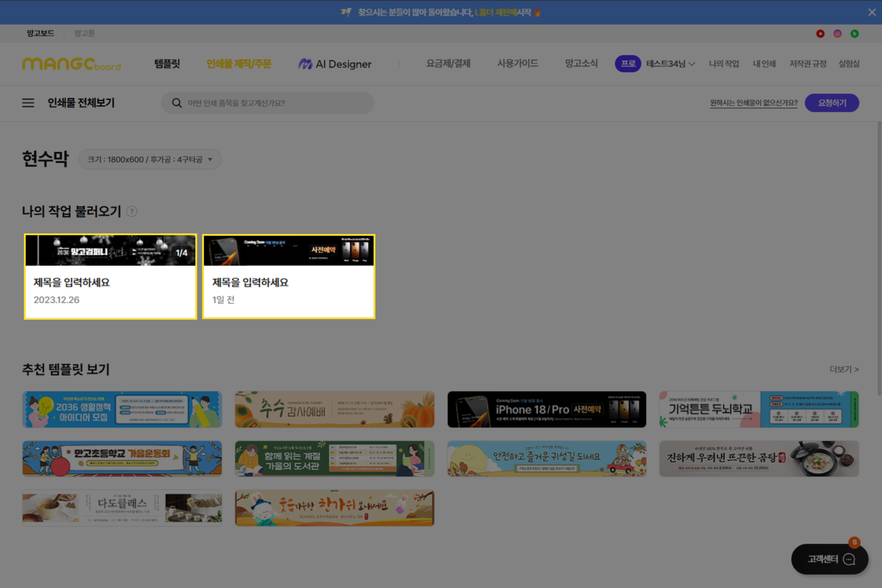Open the red YouTube icon in top bar
The image size is (882, 588).
click(820, 34)
